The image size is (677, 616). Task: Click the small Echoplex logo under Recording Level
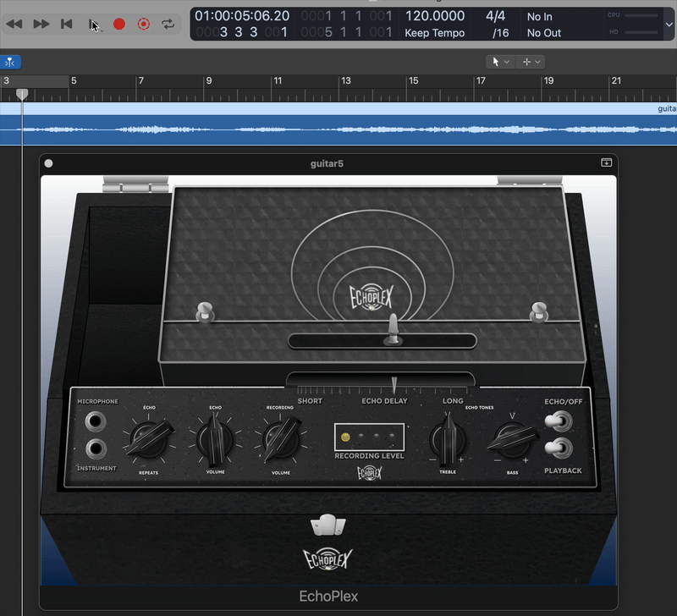(370, 473)
